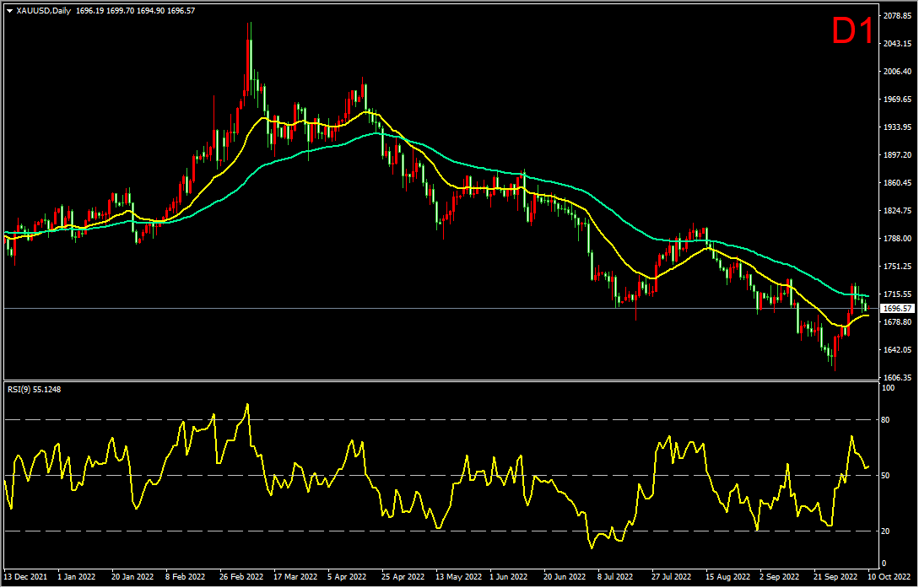Click price level 1788.00 on the axis
The height and width of the screenshot is (588, 919).
(x=897, y=239)
